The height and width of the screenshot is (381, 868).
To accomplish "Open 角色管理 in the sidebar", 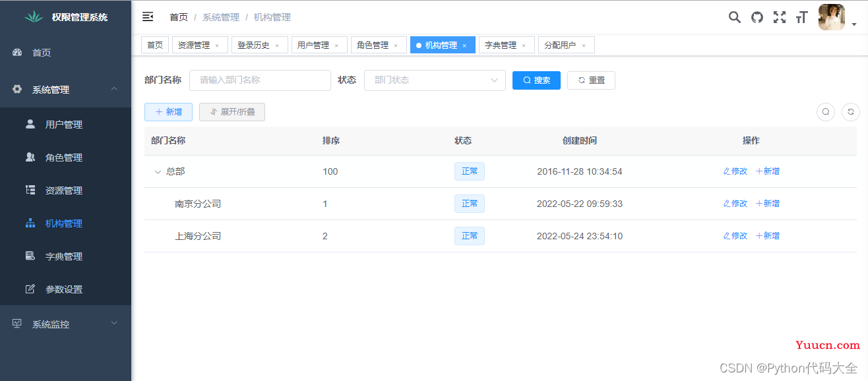I will [66, 158].
